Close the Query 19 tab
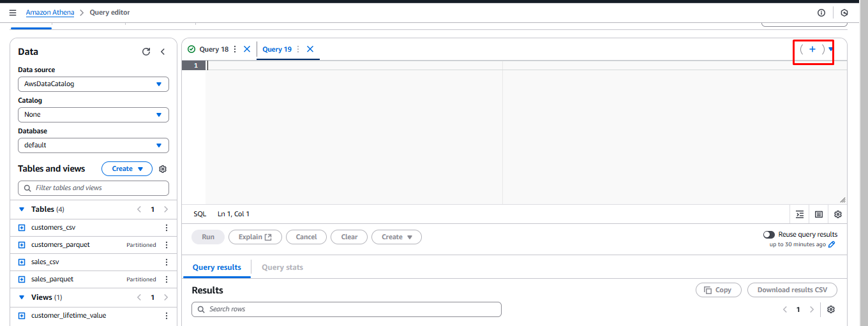The height and width of the screenshot is (326, 868). pyautogui.click(x=310, y=49)
